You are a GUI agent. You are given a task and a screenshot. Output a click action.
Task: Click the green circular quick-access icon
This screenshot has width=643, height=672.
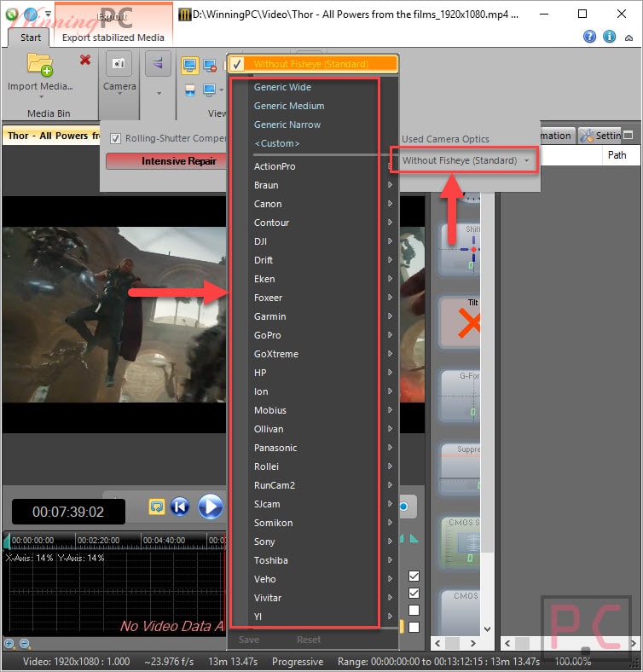[12, 14]
